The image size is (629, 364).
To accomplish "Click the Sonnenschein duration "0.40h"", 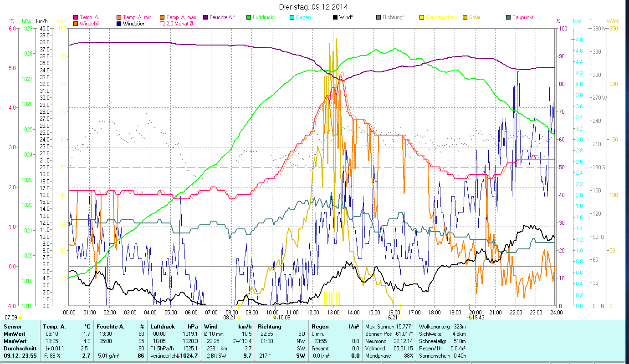I will (460, 356).
